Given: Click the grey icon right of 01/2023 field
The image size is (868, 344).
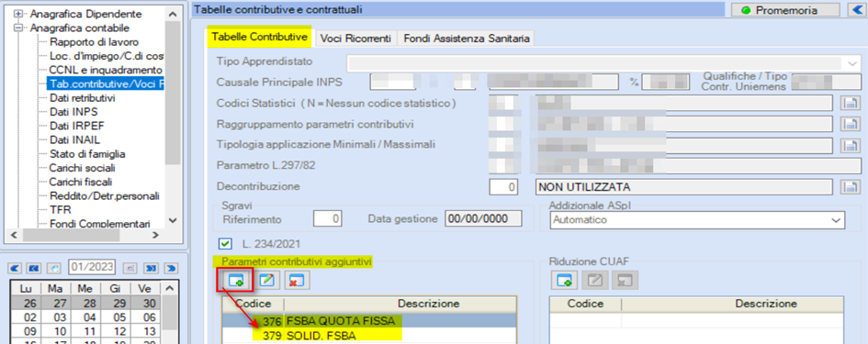Looking at the screenshot, I should coord(130,268).
